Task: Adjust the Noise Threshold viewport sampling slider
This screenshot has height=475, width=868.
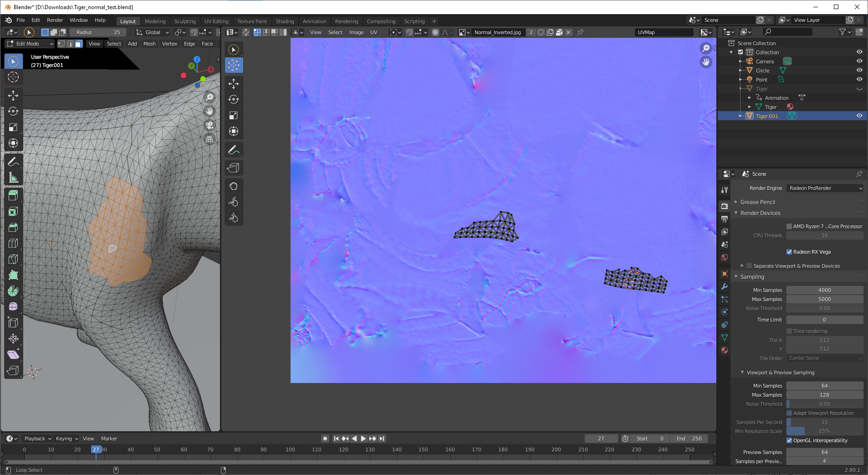Action: coord(824,403)
